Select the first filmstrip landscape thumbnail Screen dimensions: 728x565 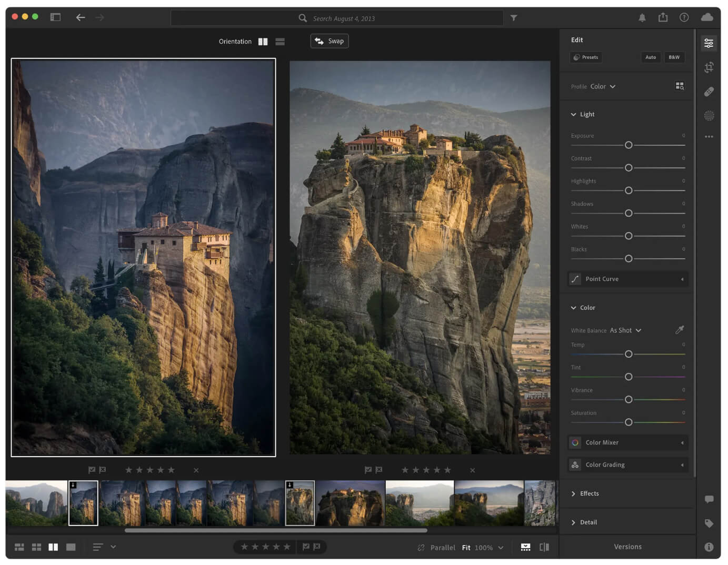tap(36, 503)
